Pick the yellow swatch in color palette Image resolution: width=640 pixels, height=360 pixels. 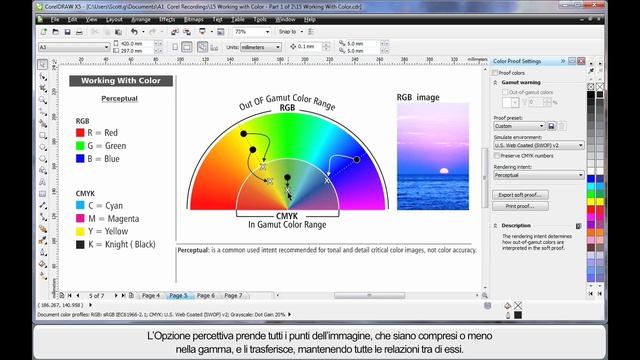[591, 202]
